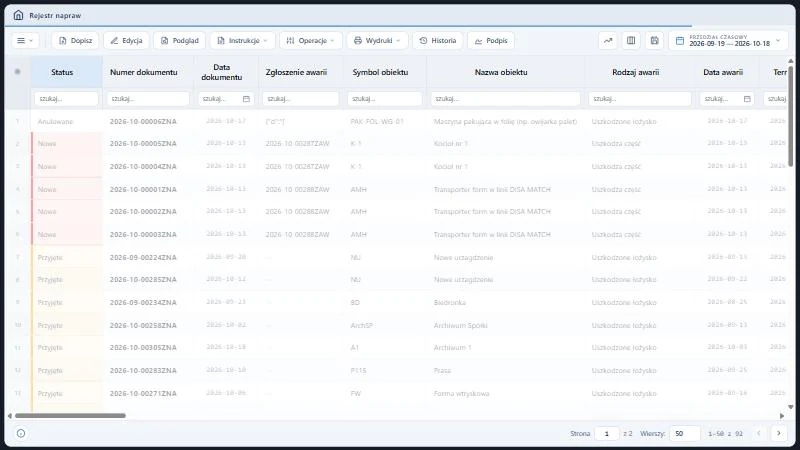Click the Edycja button
Image resolution: width=800 pixels, height=450 pixels.
point(126,40)
